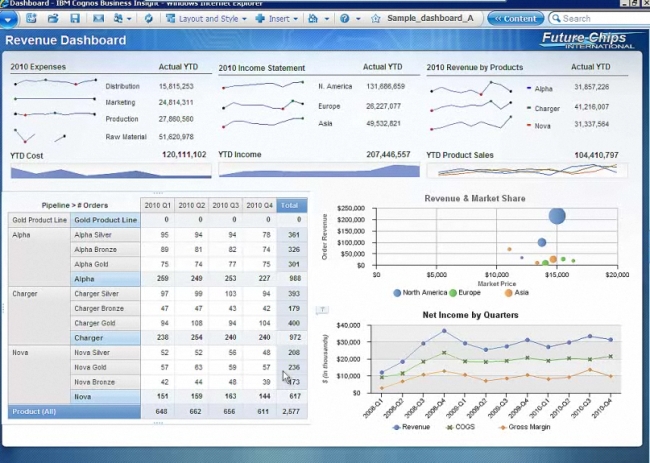Click the bottom handle of pipeline table widget

tap(158, 423)
